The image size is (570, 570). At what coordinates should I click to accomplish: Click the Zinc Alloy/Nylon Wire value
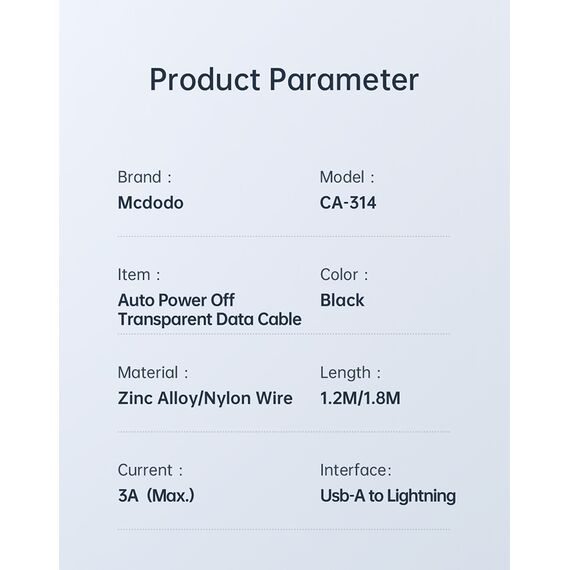(x=205, y=398)
